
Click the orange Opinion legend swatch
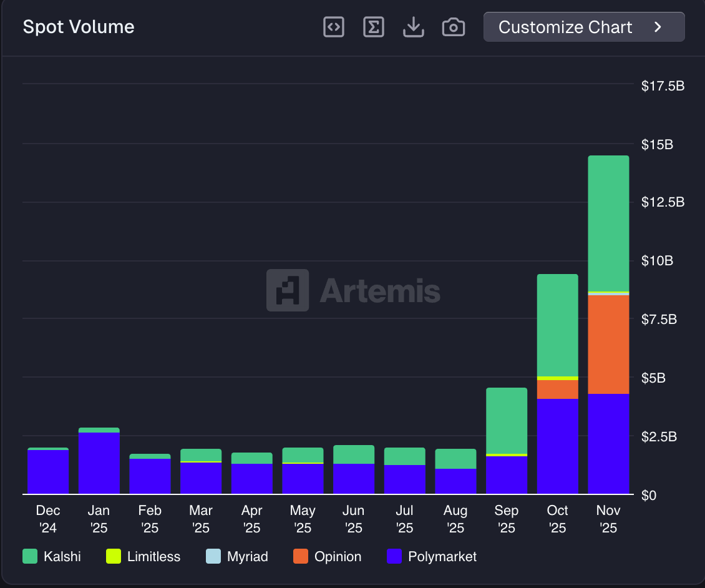click(x=301, y=557)
